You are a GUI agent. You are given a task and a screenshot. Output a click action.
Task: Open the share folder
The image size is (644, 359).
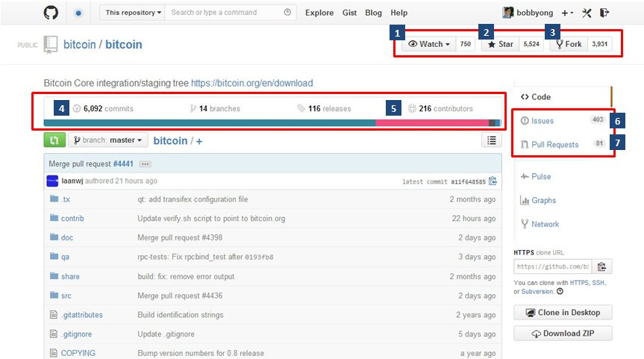pyautogui.click(x=70, y=276)
